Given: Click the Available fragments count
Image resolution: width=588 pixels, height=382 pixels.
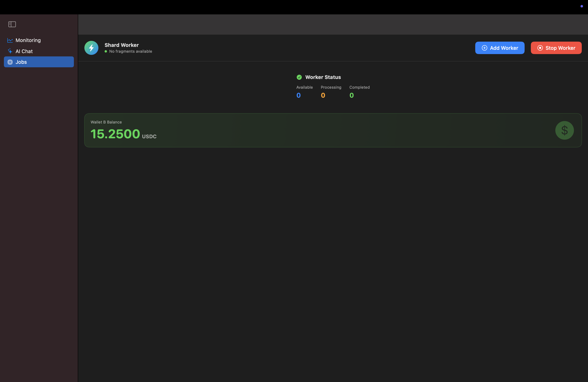Looking at the screenshot, I should click(298, 95).
